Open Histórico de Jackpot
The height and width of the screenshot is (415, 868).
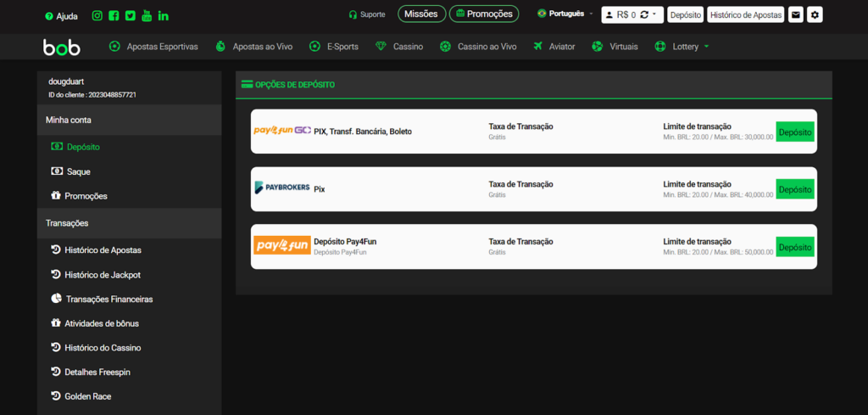coord(102,275)
